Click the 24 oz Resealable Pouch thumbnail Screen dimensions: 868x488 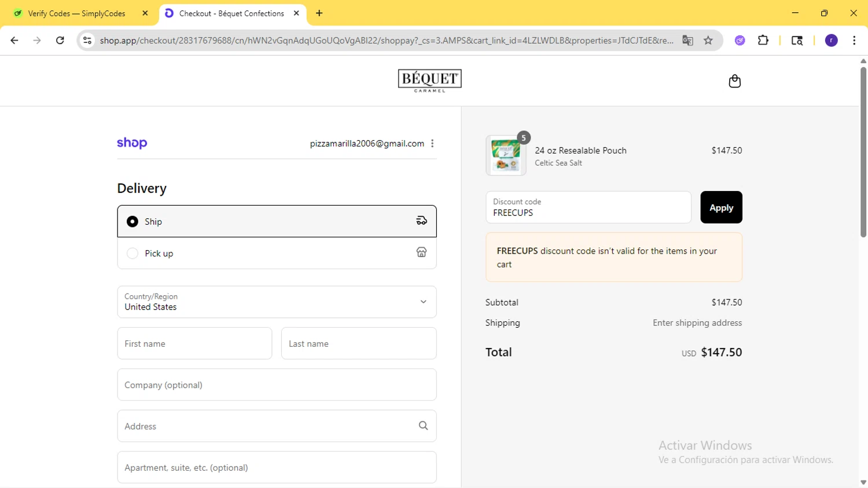tap(506, 156)
